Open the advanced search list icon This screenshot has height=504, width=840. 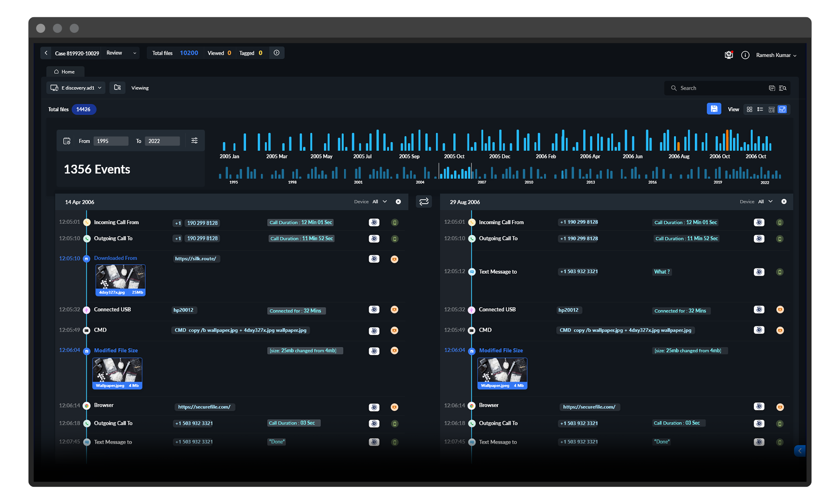[x=782, y=88]
